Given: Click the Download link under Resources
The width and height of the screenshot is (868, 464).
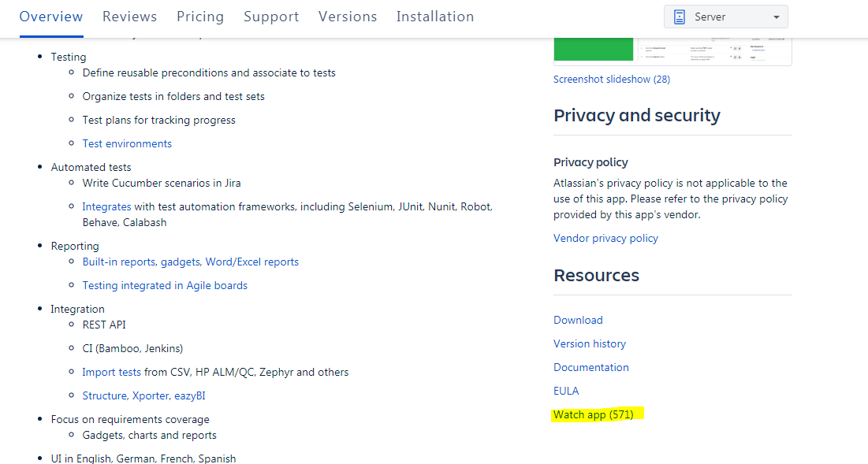Looking at the screenshot, I should [x=578, y=320].
